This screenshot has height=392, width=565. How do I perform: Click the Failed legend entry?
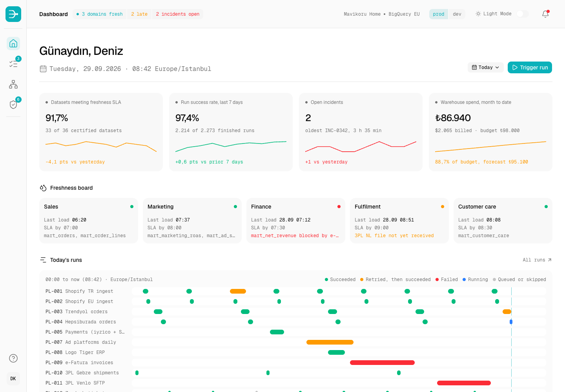pos(447,279)
